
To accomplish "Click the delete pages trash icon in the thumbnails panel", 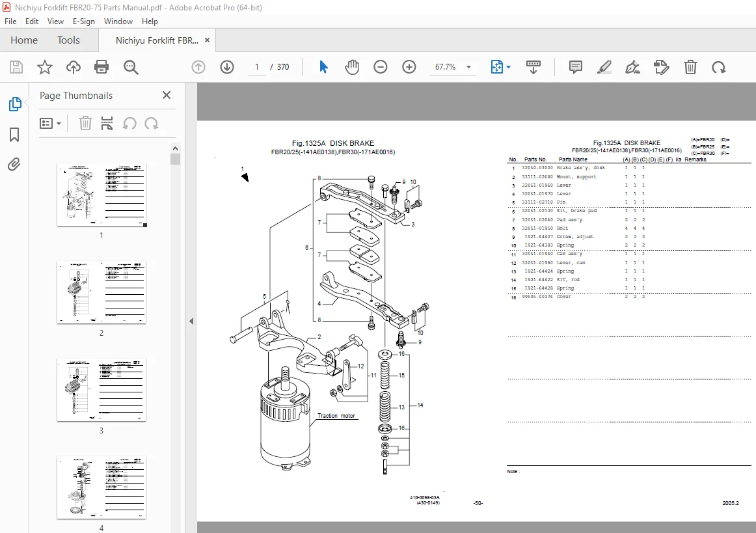I will point(85,124).
